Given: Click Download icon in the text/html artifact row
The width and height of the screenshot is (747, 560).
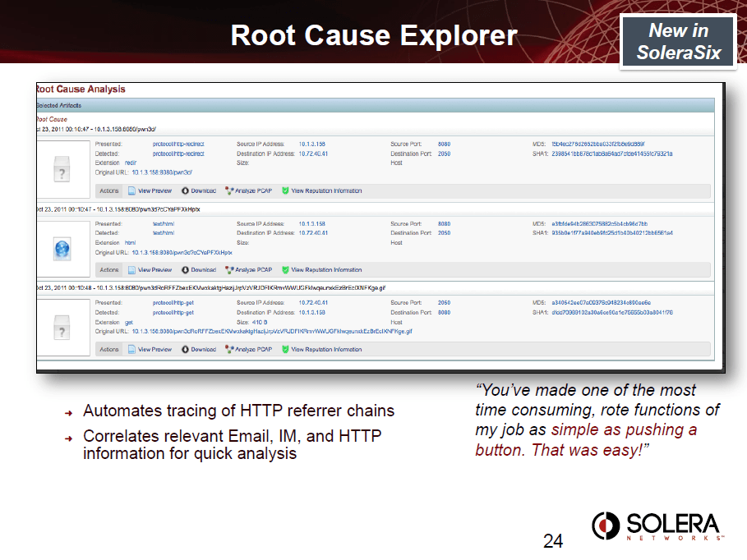Looking at the screenshot, I should (186, 270).
